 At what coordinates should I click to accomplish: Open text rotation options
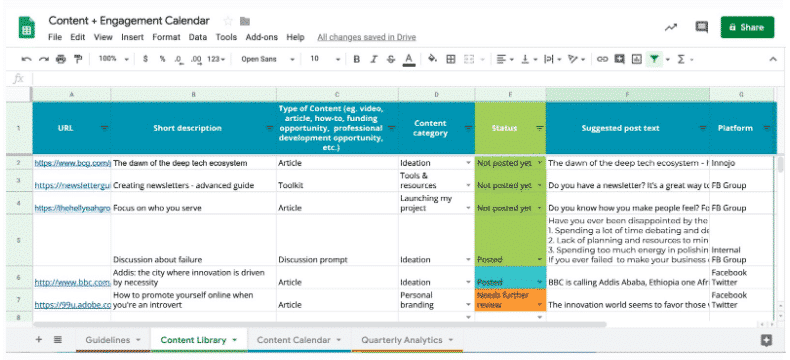576,59
